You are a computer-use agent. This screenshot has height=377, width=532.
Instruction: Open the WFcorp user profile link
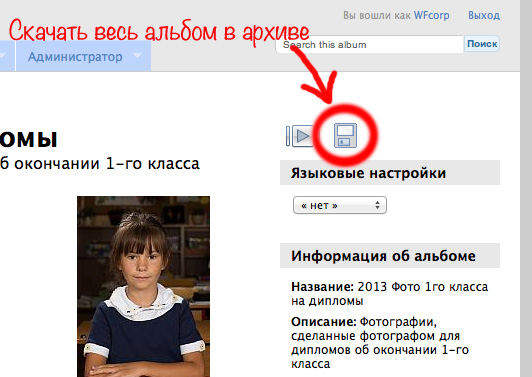[x=432, y=15]
